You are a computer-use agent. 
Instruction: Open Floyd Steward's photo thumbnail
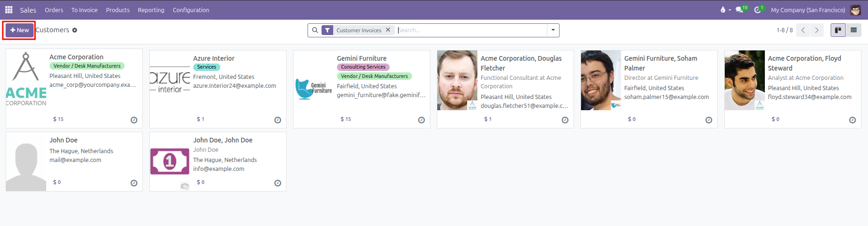pyautogui.click(x=745, y=80)
